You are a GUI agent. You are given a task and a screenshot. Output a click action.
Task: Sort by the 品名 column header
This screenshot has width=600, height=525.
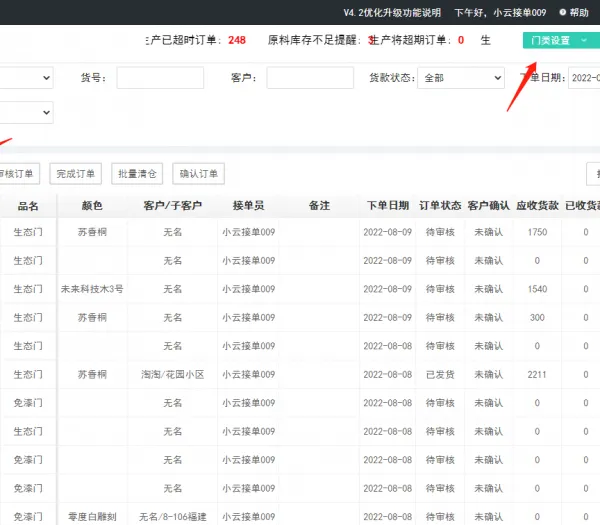pyautogui.click(x=28, y=206)
